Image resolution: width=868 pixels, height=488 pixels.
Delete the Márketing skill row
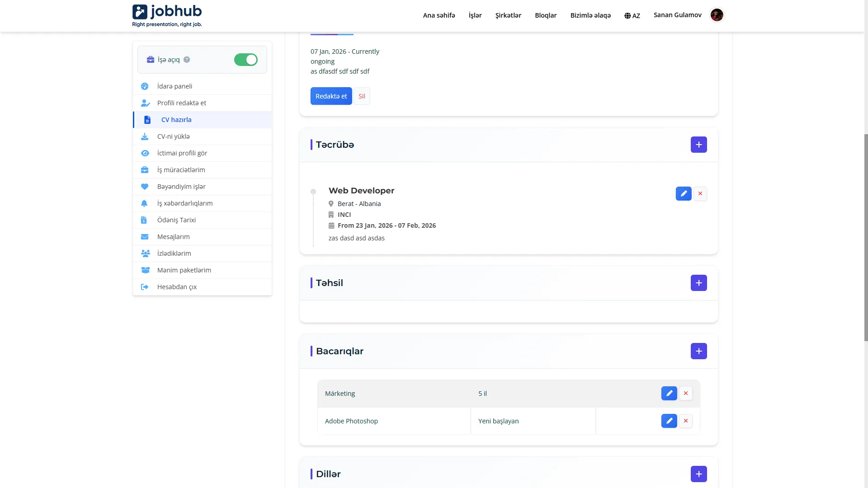(686, 393)
